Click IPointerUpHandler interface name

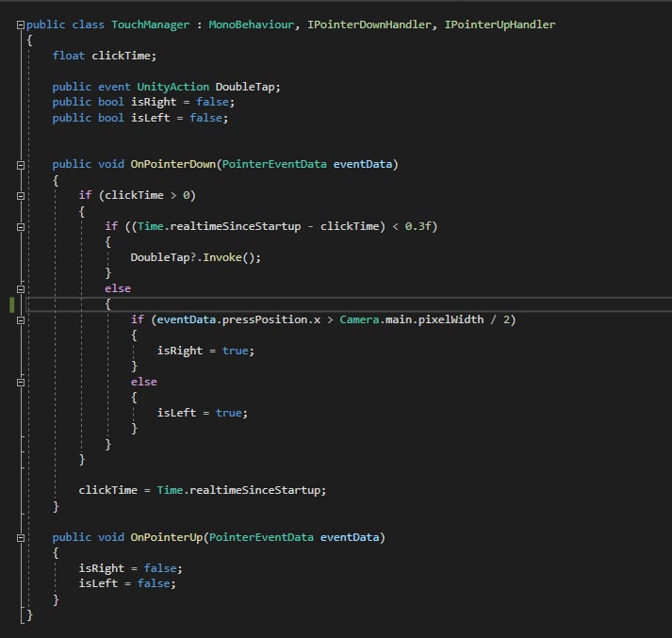(x=500, y=25)
